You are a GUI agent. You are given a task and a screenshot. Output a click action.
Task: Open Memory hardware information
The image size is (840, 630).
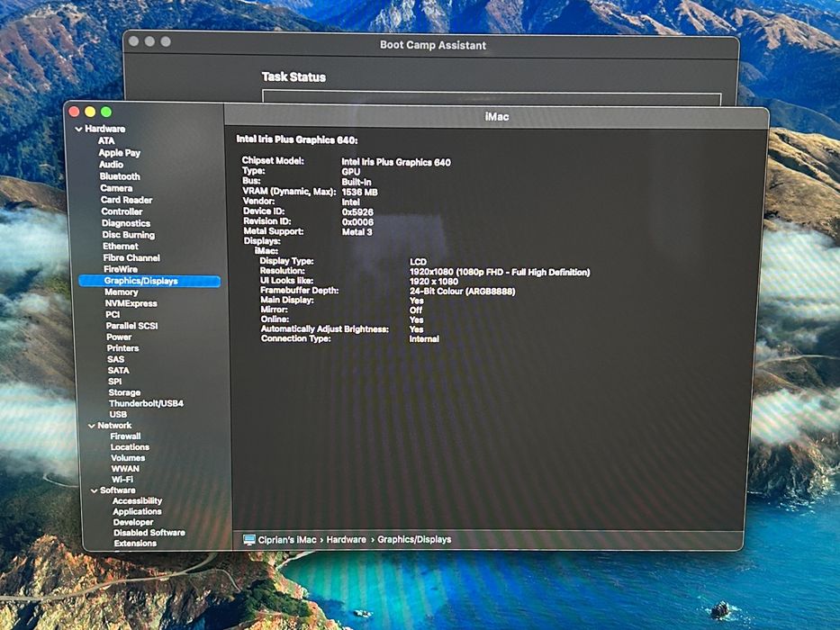click(122, 292)
